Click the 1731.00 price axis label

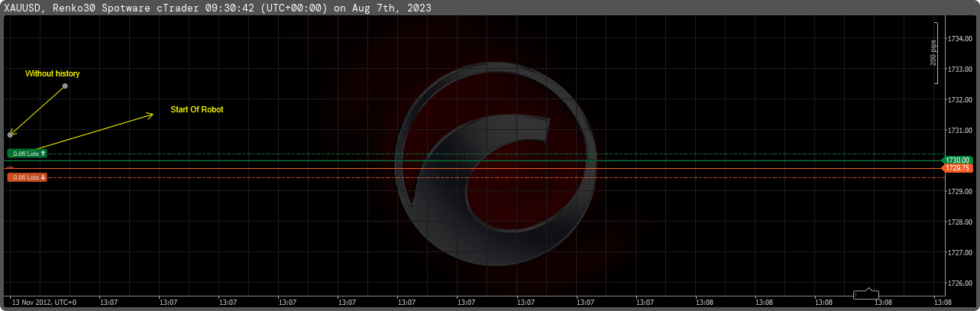tap(959, 130)
